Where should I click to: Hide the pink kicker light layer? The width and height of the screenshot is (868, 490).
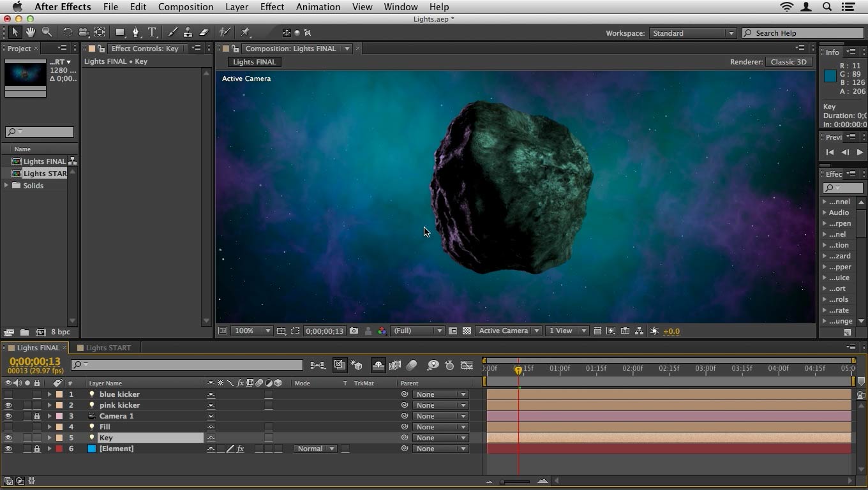(8, 405)
